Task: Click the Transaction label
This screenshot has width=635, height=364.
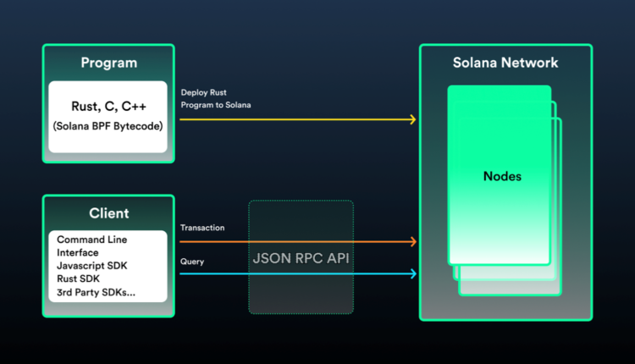Action: pyautogui.click(x=202, y=228)
